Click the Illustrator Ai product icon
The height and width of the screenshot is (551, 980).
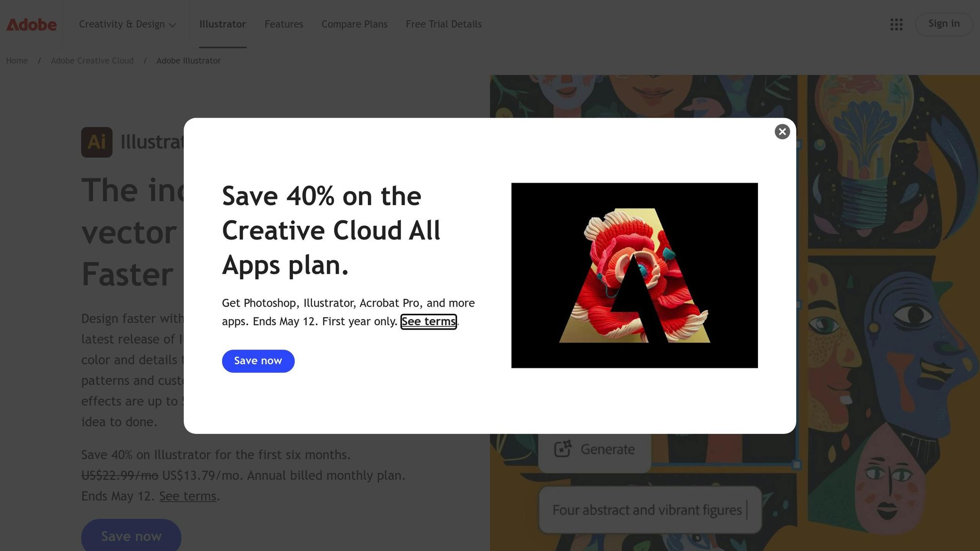[97, 142]
